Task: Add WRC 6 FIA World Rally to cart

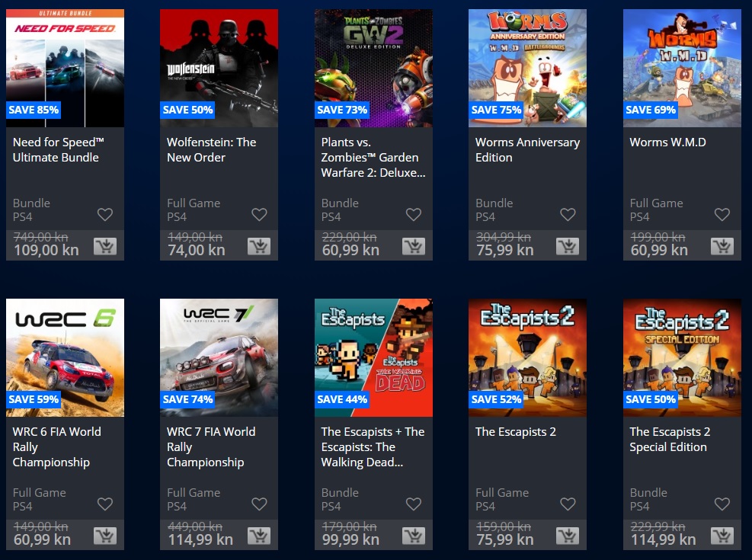Action: pyautogui.click(x=105, y=536)
